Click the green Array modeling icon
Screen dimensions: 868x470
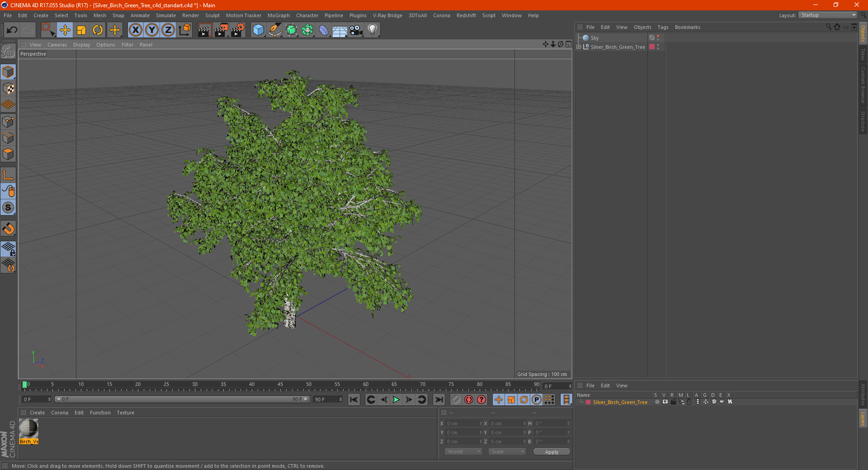[x=307, y=30]
